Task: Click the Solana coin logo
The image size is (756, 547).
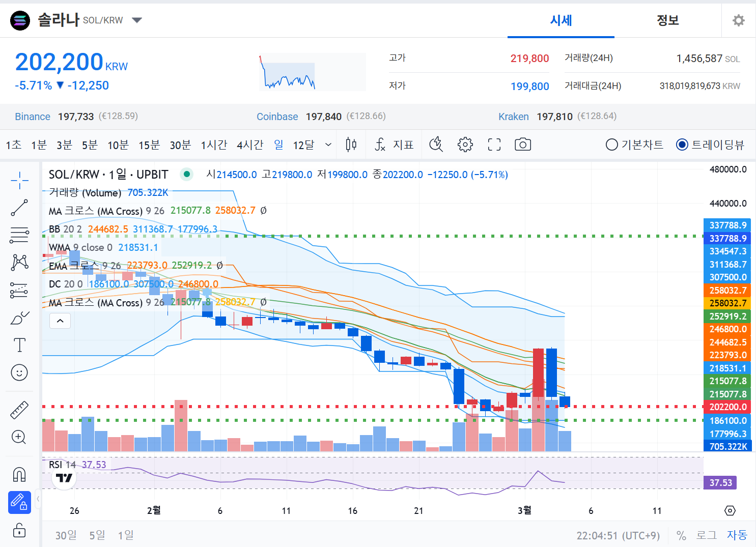Action: [20, 20]
